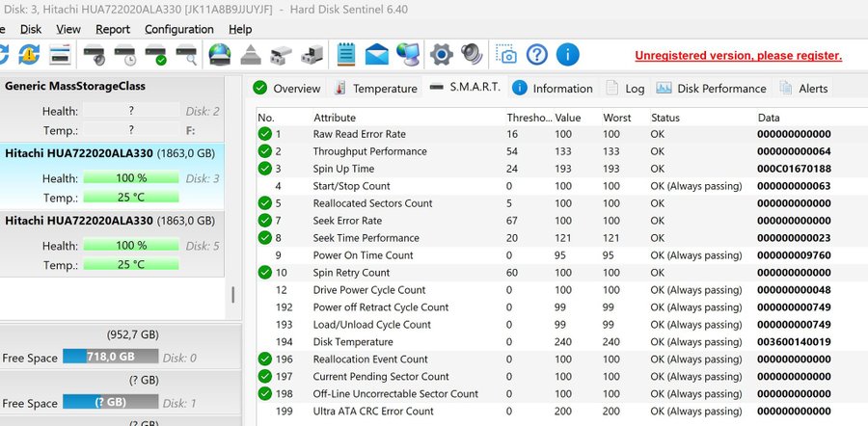This screenshot has width=868, height=426.
Task: Open the Configuration menu
Action: [178, 29]
